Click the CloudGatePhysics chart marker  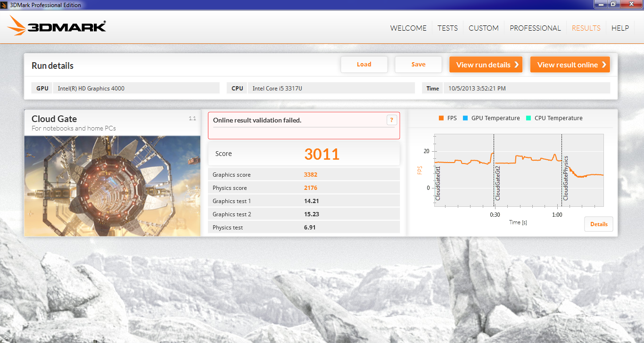(566, 178)
